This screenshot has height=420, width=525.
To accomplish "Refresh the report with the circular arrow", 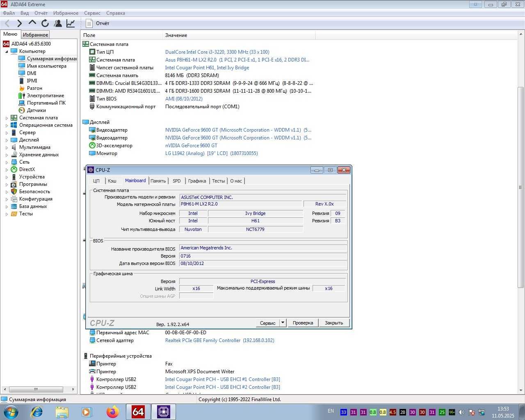I will (x=45, y=23).
